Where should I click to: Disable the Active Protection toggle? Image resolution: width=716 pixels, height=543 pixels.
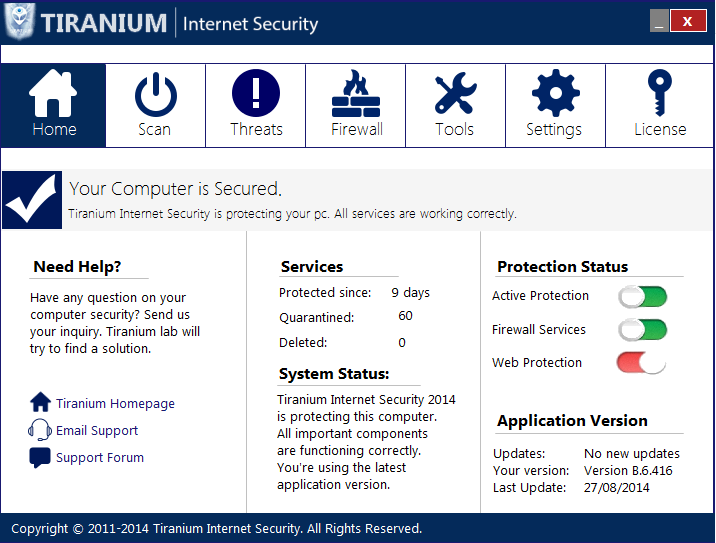point(642,296)
